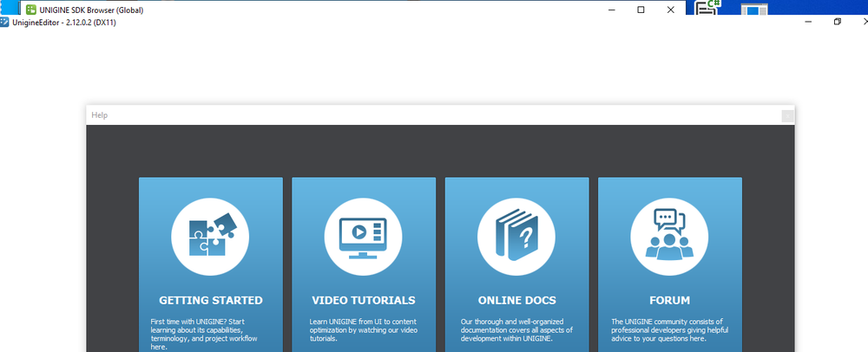Click the UnigineEditor title bar app icon

[5, 23]
